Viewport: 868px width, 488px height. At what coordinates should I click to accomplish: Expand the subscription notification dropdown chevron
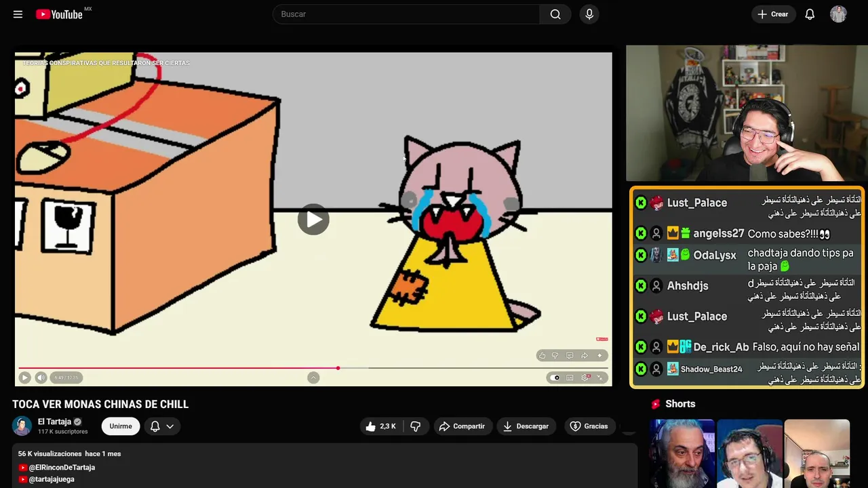[170, 426]
